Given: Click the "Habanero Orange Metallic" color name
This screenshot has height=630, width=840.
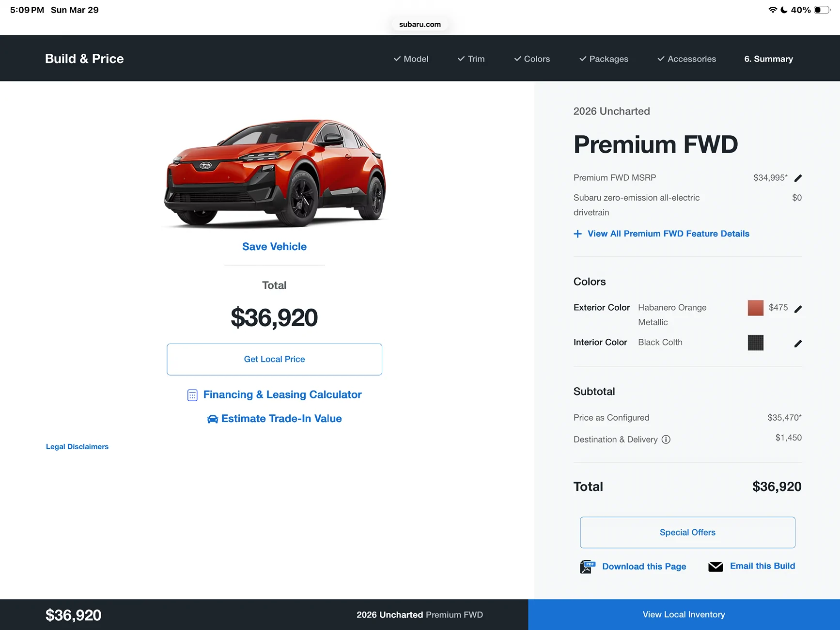Looking at the screenshot, I should (672, 315).
